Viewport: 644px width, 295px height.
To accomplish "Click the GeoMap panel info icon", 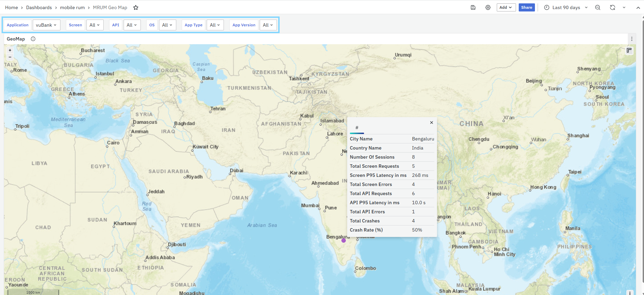I will pyautogui.click(x=33, y=39).
